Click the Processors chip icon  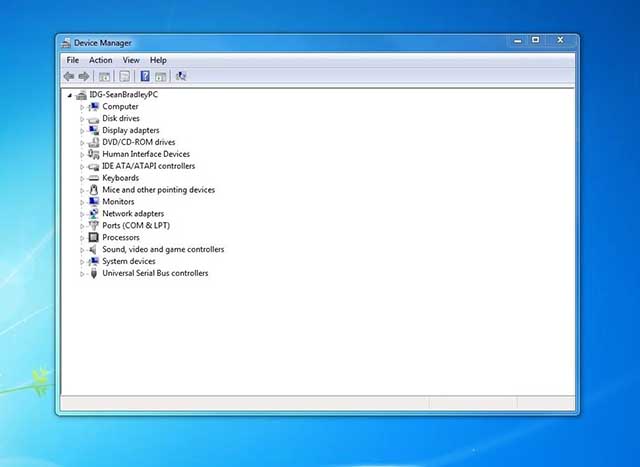pos(93,237)
